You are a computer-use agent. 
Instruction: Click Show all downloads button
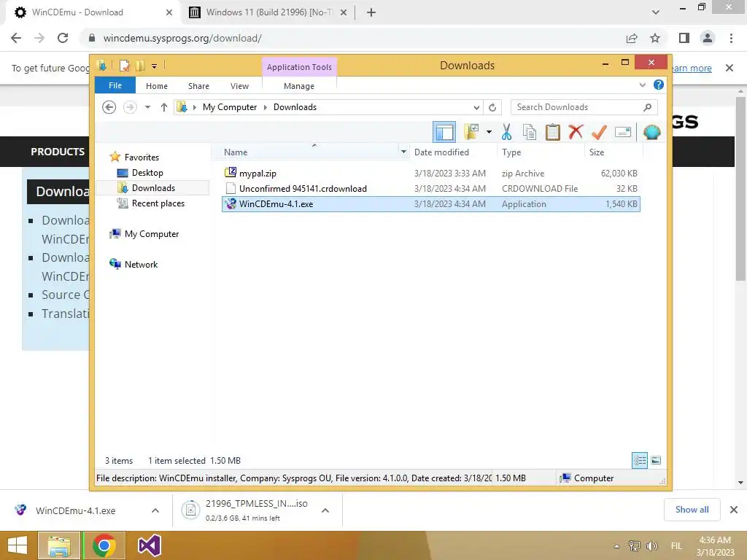tap(692, 510)
